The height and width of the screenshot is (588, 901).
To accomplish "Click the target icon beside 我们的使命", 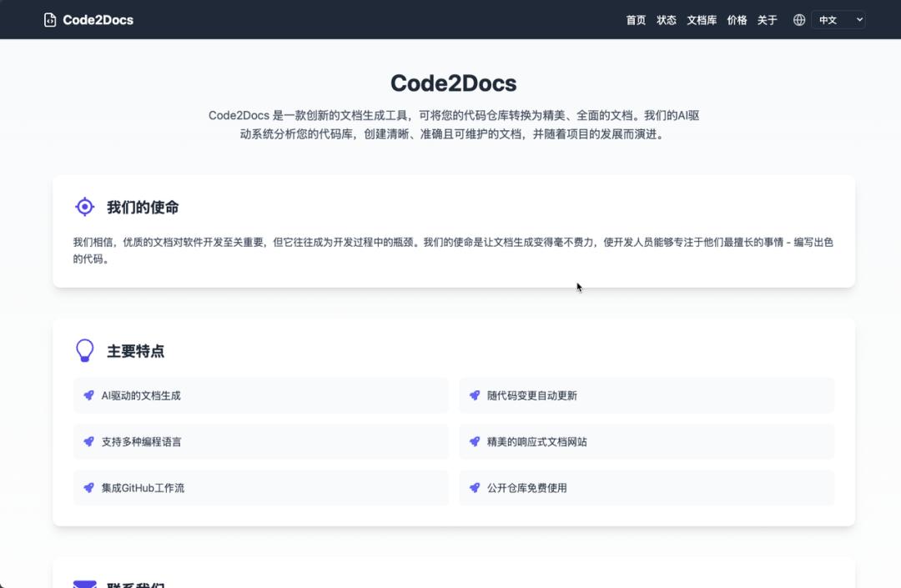I will (x=84, y=207).
